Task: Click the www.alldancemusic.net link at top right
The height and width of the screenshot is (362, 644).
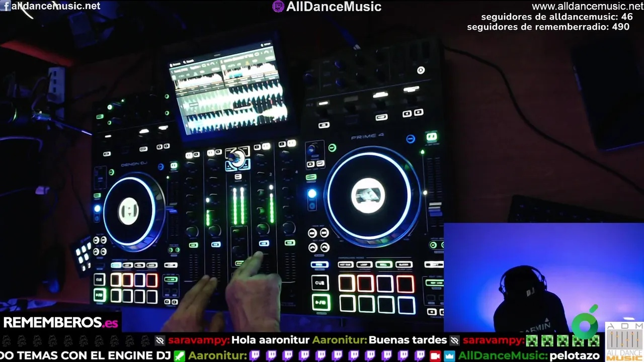Action: pos(588,7)
